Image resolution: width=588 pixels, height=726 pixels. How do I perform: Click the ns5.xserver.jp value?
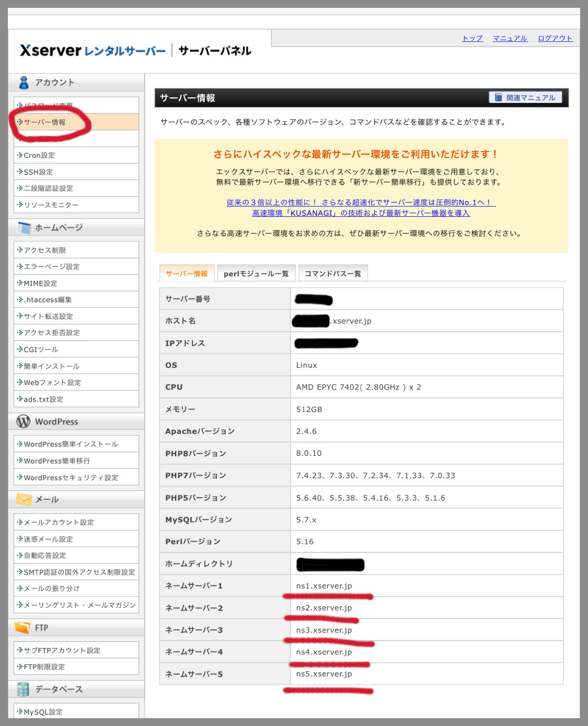point(324,674)
